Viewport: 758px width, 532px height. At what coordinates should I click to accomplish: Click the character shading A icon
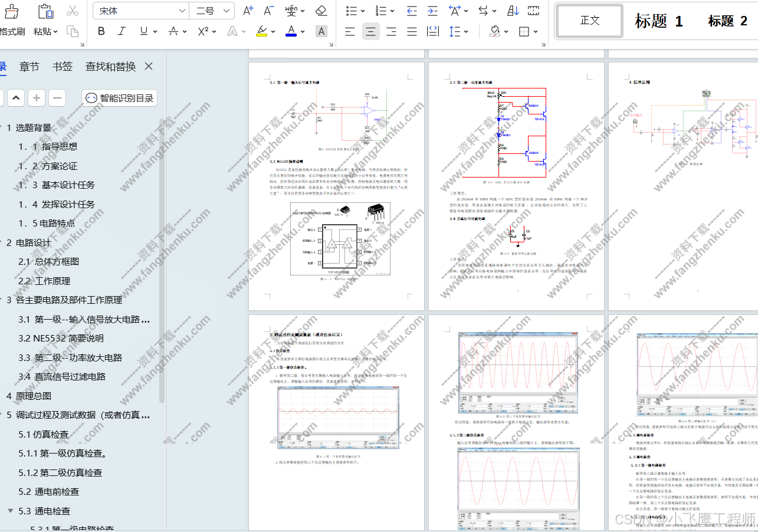[321, 31]
